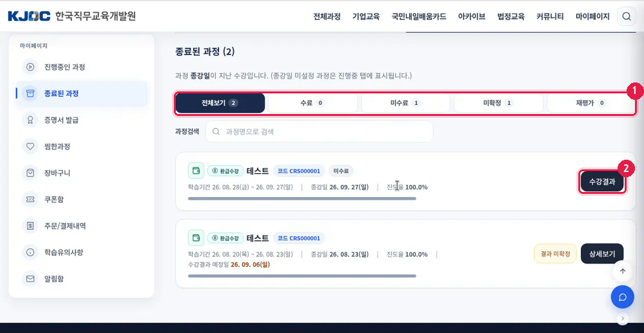Screen dimensions: 644x333
Task: Go to 학습유의사항 in sidebar
Action: tap(81, 252)
